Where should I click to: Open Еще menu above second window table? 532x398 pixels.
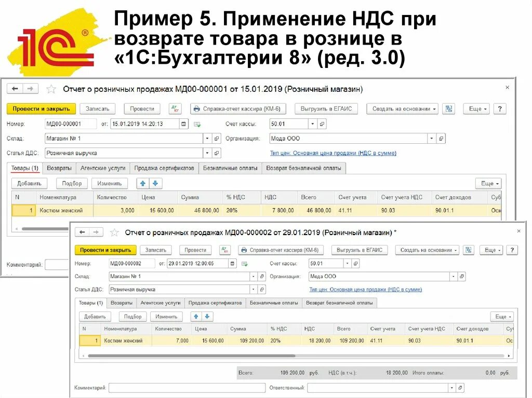pos(502,317)
